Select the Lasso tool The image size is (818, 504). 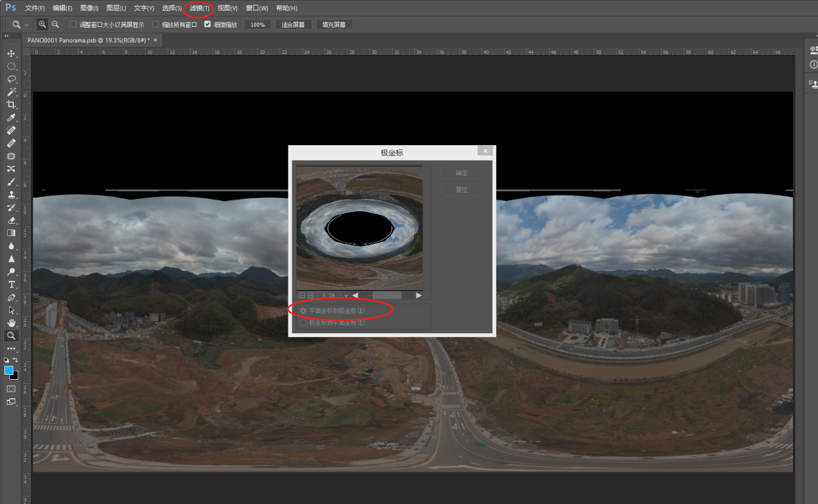11,79
